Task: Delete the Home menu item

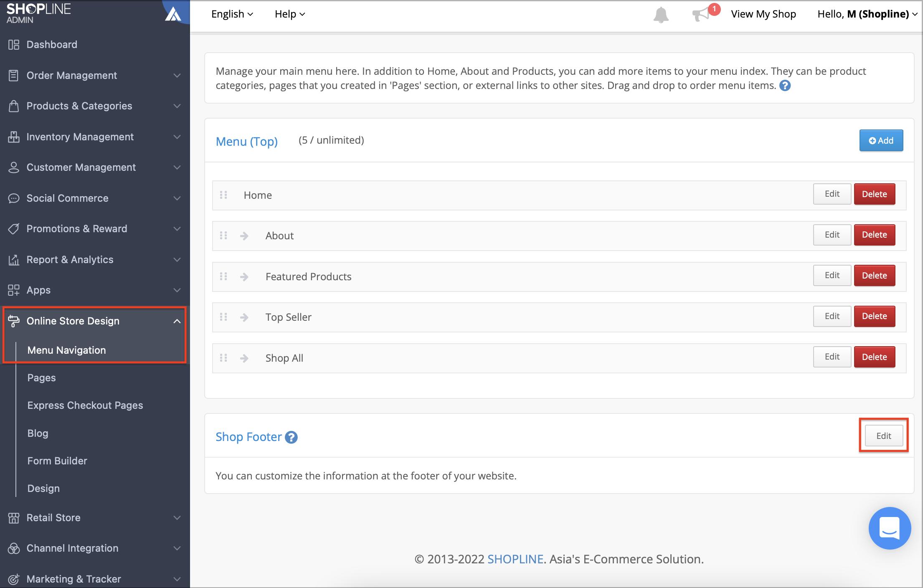Action: coord(875,194)
